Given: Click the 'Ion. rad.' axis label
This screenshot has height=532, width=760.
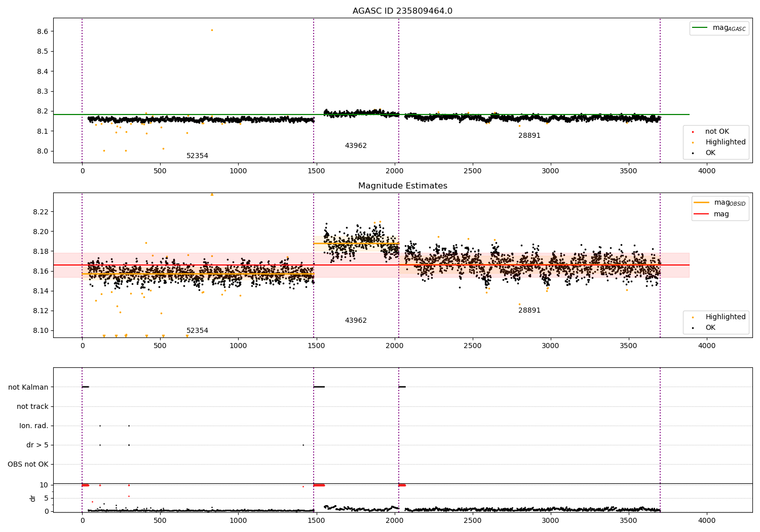Looking at the screenshot, I should 34,426.
